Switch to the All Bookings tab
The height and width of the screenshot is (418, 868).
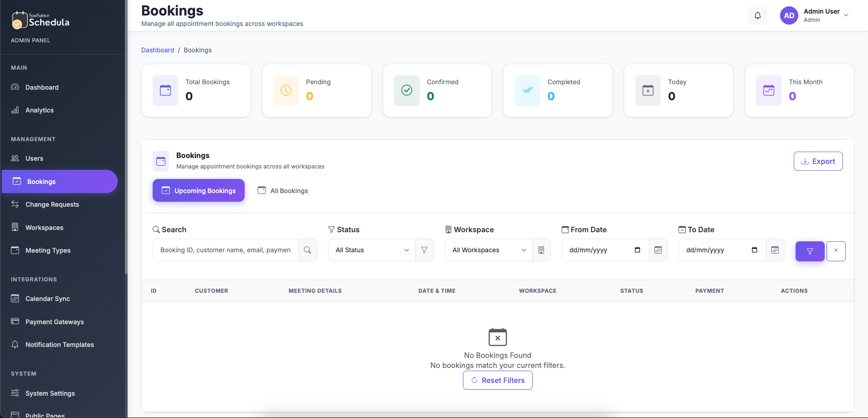[x=282, y=190]
